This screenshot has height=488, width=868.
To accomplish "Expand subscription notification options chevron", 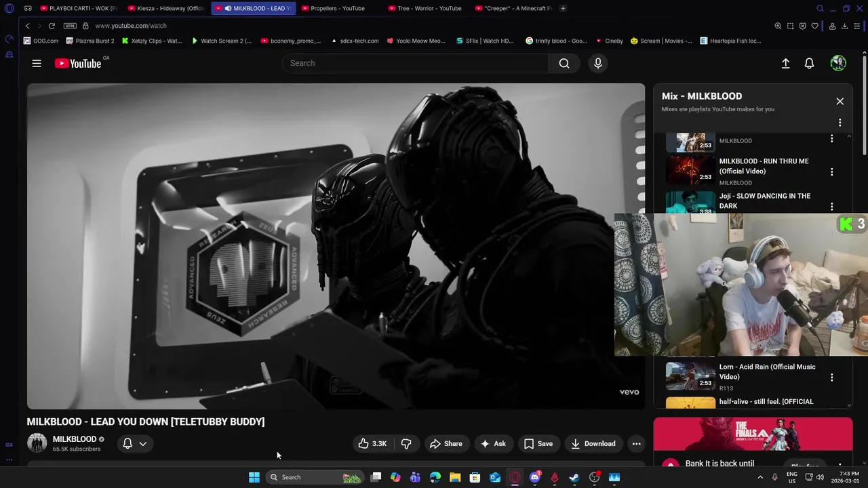I will (143, 443).
